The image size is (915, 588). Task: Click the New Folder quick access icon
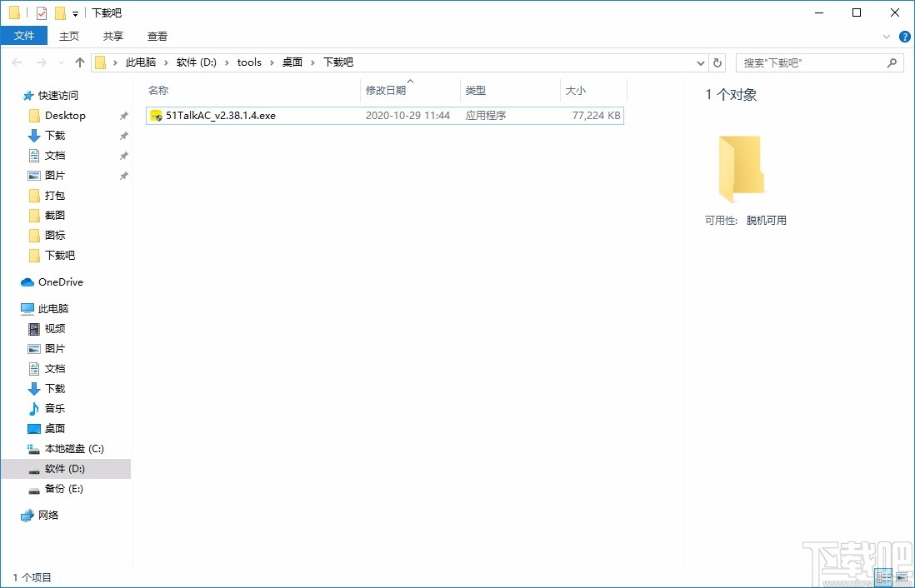tap(60, 12)
